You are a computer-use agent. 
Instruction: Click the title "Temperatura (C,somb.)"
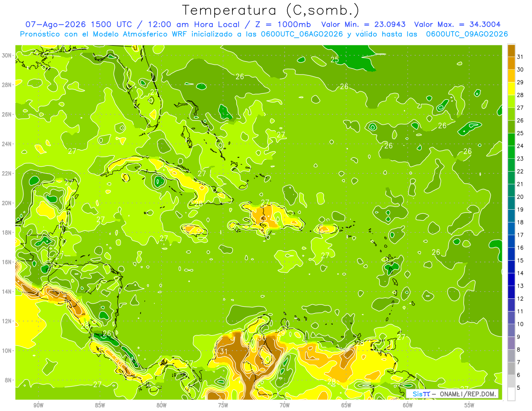tap(271, 10)
